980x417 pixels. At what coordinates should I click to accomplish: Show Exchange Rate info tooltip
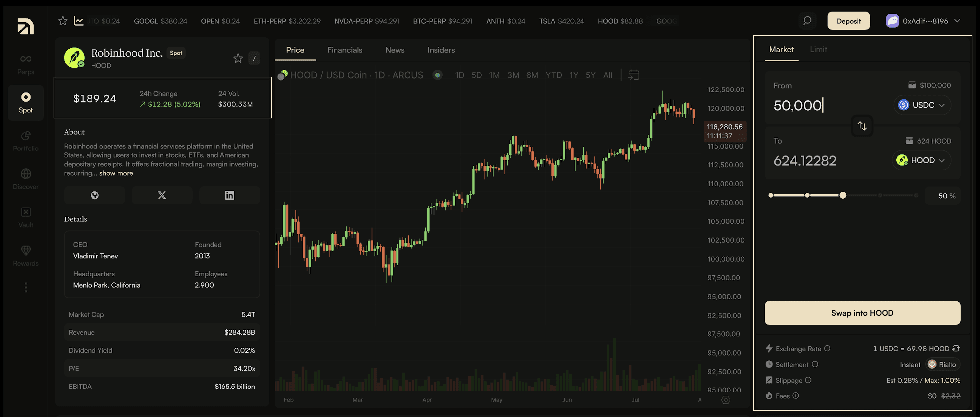pyautogui.click(x=827, y=348)
